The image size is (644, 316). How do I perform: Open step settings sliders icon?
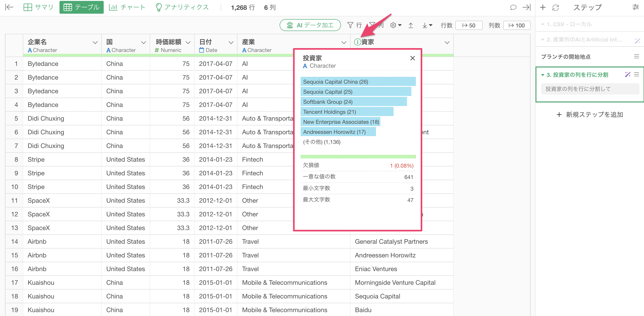(636, 7)
